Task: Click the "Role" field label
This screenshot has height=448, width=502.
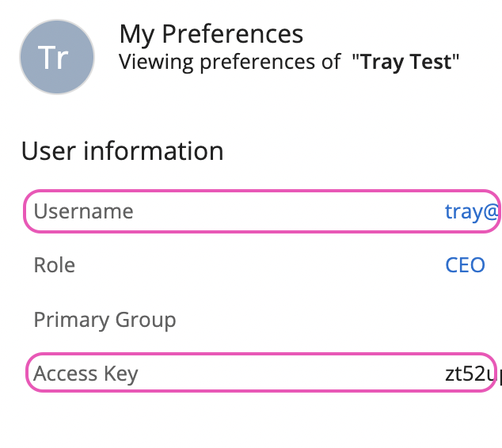Action: [55, 264]
